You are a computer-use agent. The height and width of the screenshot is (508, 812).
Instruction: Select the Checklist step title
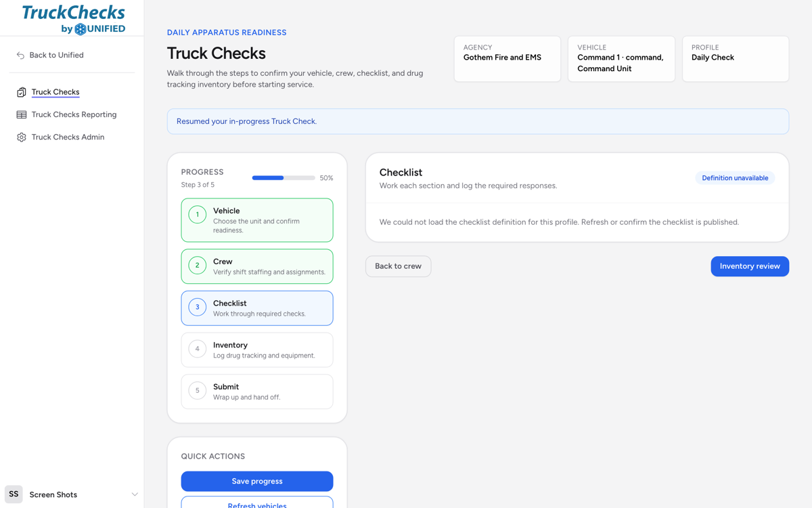click(x=230, y=303)
